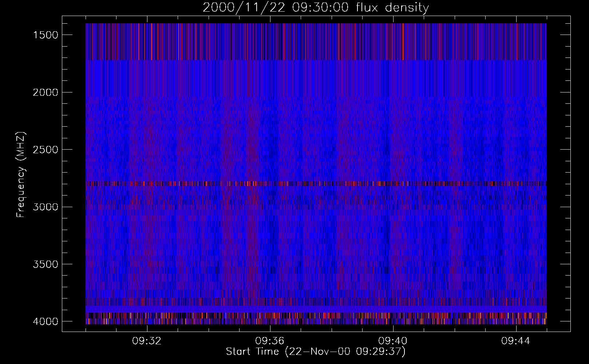
Task: Click the 09:44 time tick label
Action: point(516,341)
